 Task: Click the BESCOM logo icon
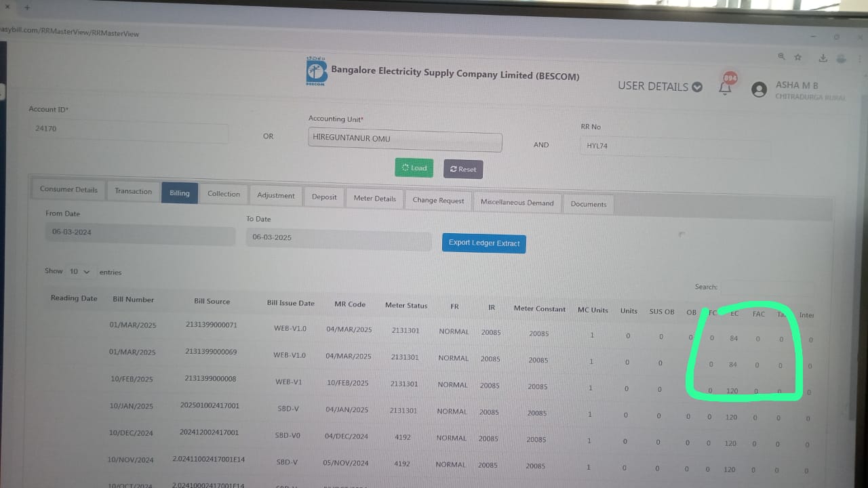pos(316,72)
